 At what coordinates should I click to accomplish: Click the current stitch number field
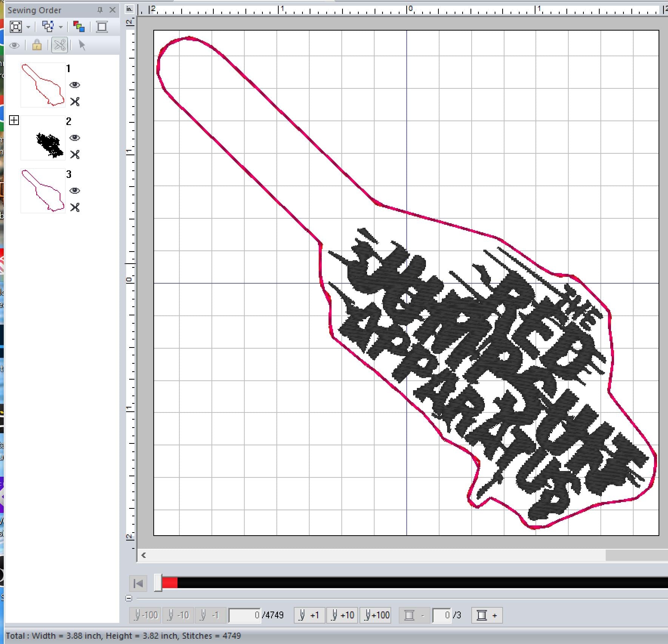tap(245, 615)
